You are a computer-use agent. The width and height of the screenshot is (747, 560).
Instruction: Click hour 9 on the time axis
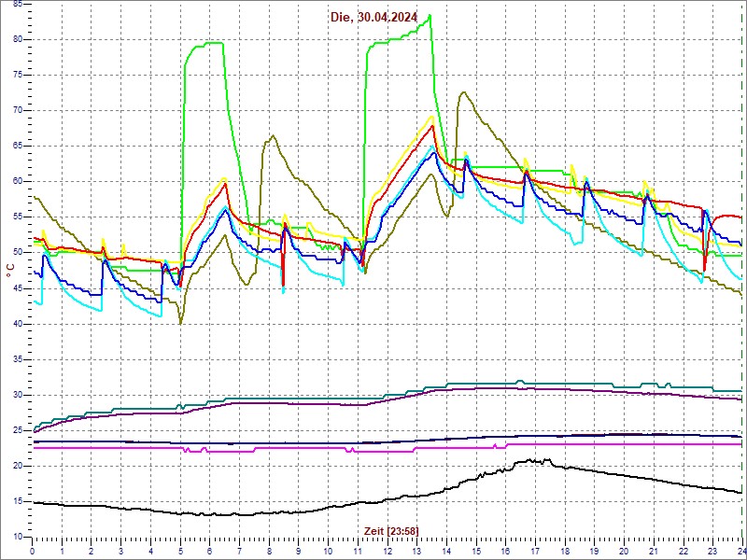299,551
